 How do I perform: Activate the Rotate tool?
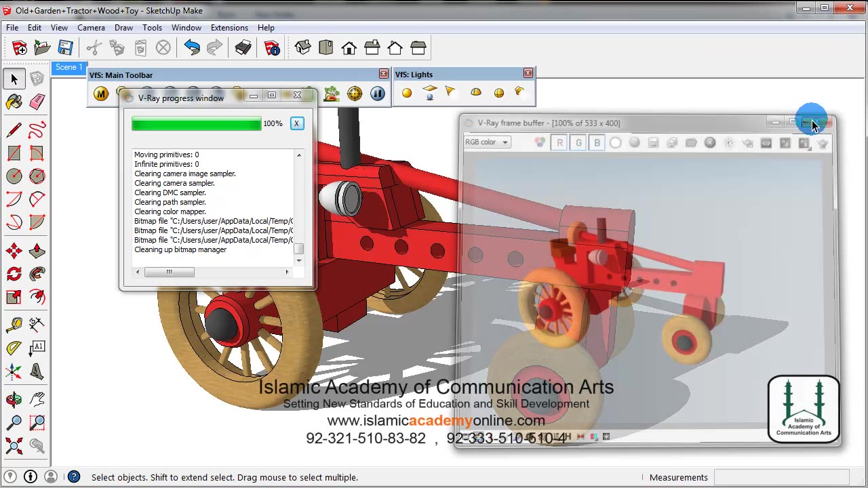14,274
